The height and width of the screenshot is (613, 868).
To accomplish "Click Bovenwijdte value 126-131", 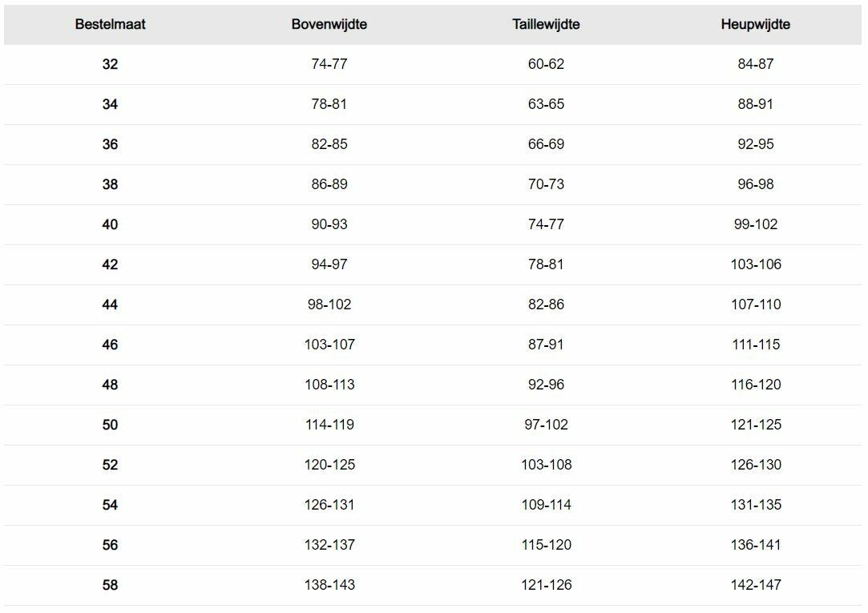I will click(329, 505).
